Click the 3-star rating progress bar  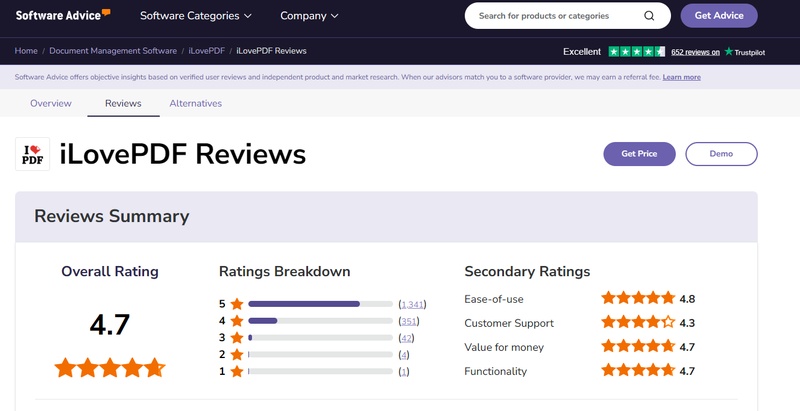pos(320,338)
